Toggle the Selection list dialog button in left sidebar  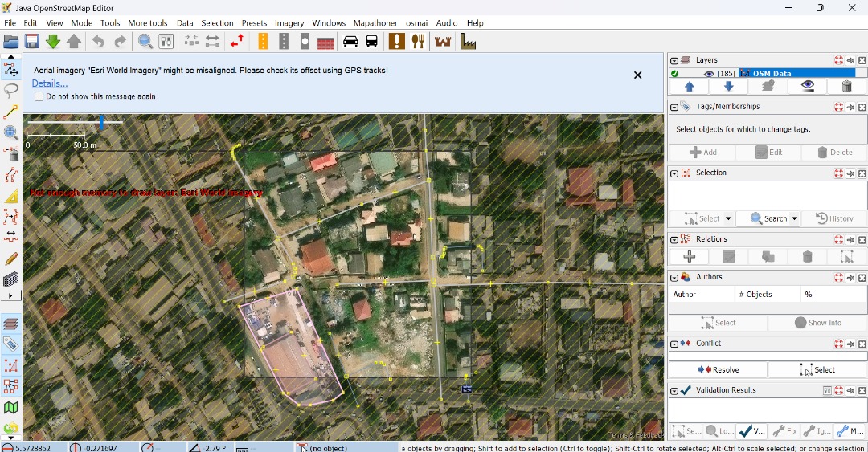click(x=10, y=365)
